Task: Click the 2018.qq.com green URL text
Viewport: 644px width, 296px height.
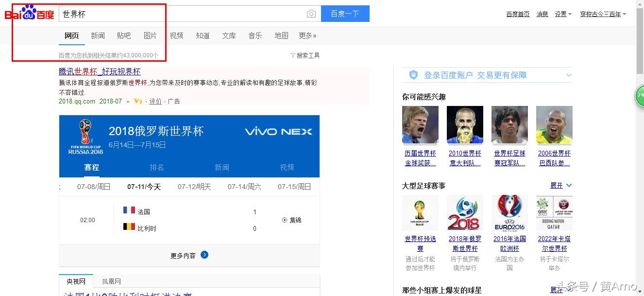Action: [x=77, y=101]
